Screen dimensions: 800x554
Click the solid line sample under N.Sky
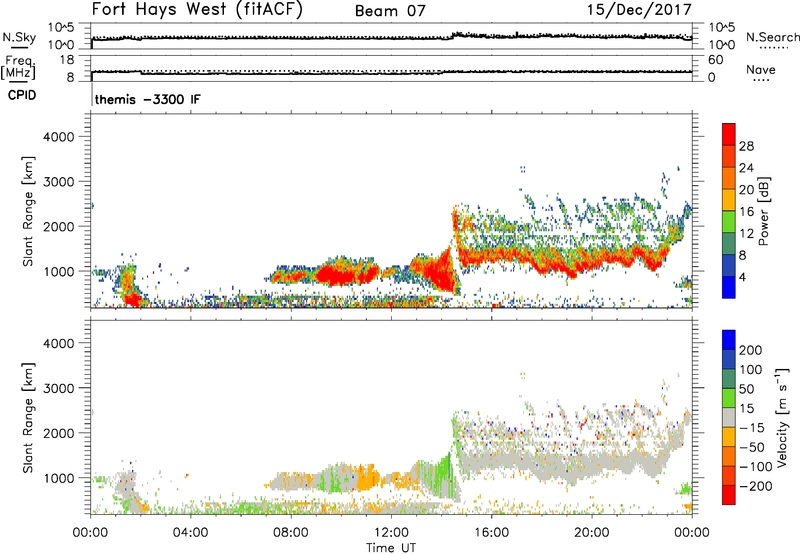pyautogui.click(x=19, y=47)
